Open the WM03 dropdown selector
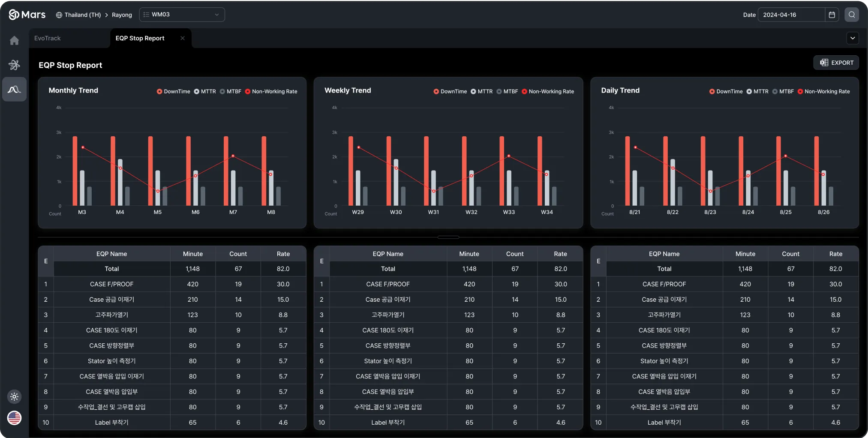Image resolution: width=868 pixels, height=438 pixels. (x=182, y=15)
